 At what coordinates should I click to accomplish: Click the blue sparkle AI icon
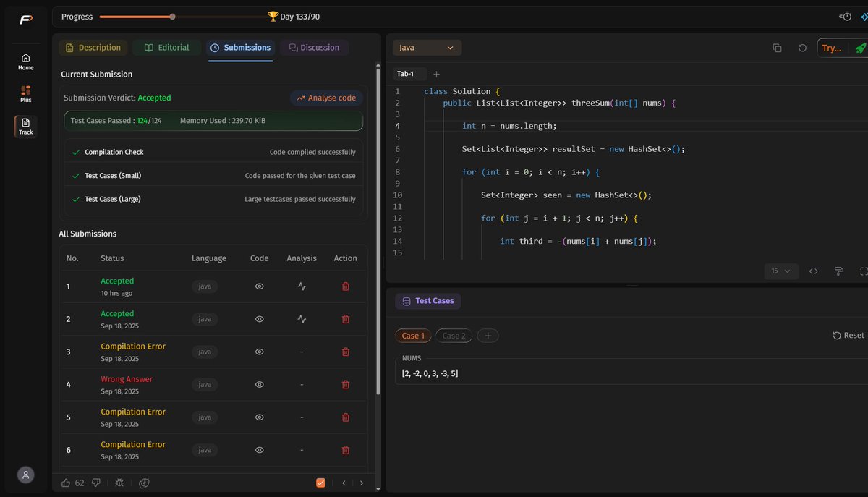pos(865,16)
